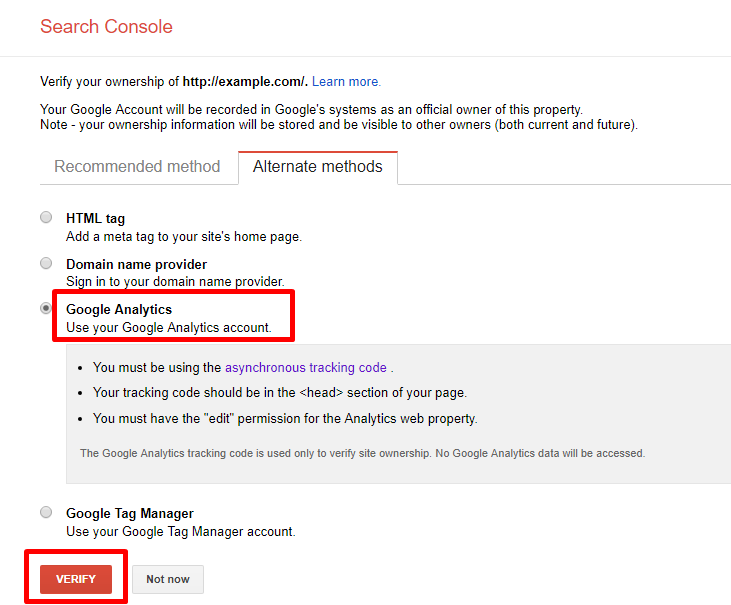Click the http://example.com/ URL text
The width and height of the screenshot is (731, 605).
[x=244, y=82]
